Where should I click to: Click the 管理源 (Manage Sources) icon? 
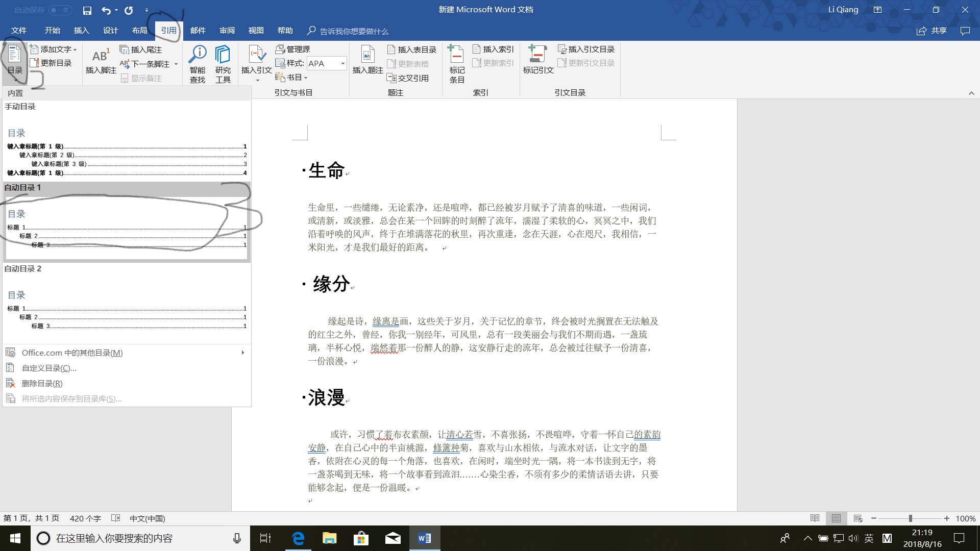pyautogui.click(x=292, y=49)
